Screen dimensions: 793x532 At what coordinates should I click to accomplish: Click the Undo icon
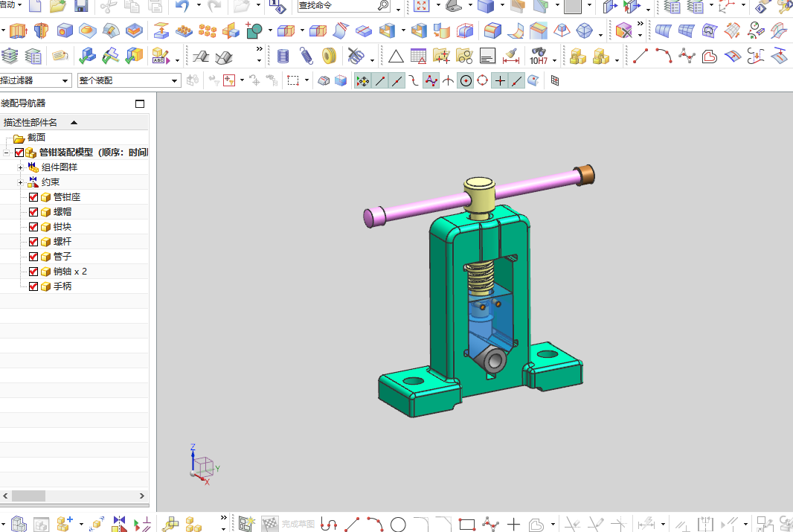pyautogui.click(x=182, y=6)
